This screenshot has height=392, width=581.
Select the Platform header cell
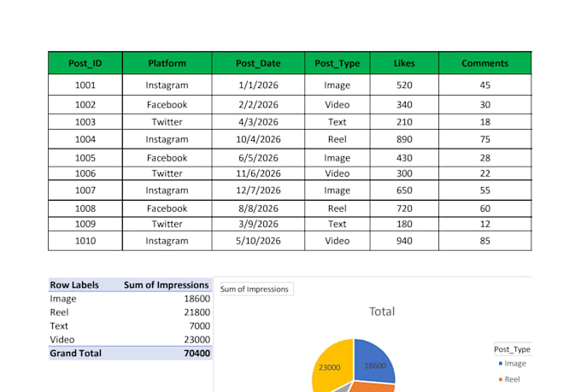pyautogui.click(x=167, y=63)
